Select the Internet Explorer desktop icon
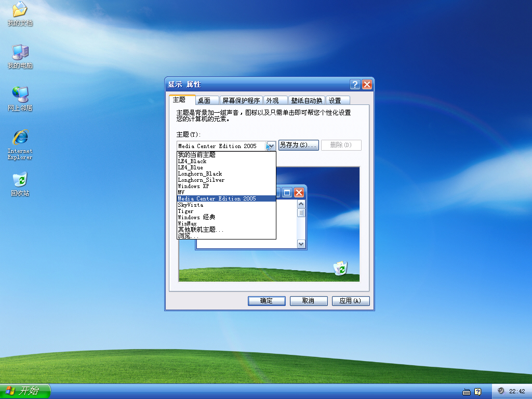Viewport: 532px width, 399px height. 20,144
